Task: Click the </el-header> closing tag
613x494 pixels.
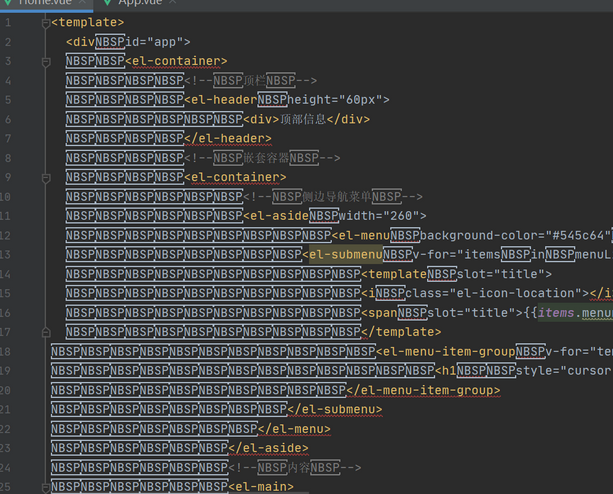Action: coord(228,138)
